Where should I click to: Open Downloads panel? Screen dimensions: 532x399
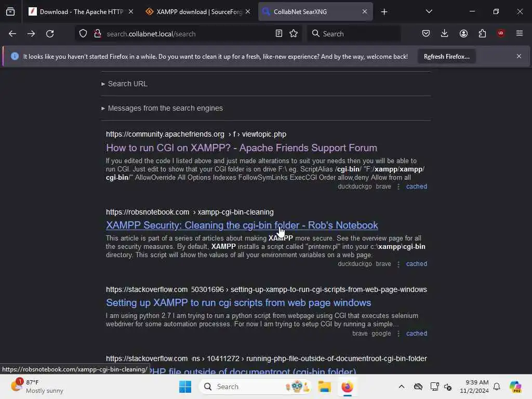pyautogui.click(x=445, y=34)
